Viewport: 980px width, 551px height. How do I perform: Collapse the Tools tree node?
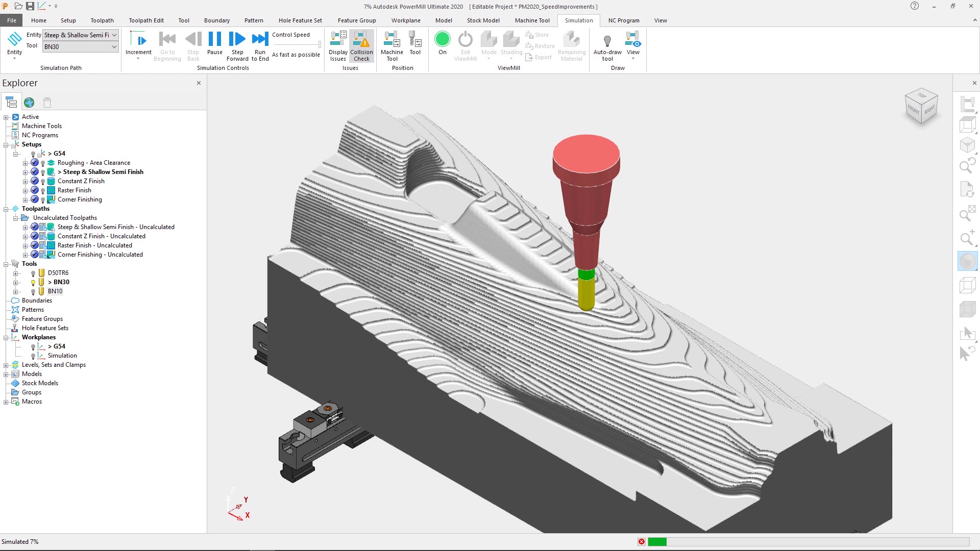[x=6, y=264]
